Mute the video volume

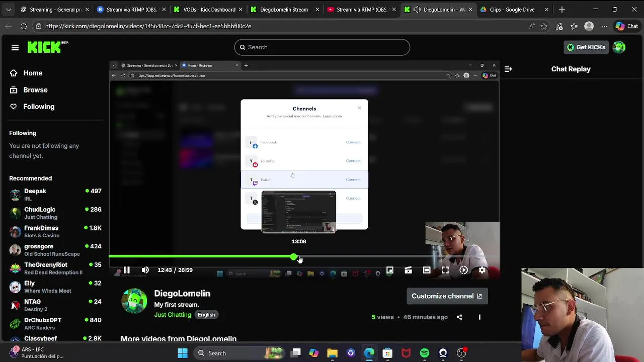[x=145, y=270]
